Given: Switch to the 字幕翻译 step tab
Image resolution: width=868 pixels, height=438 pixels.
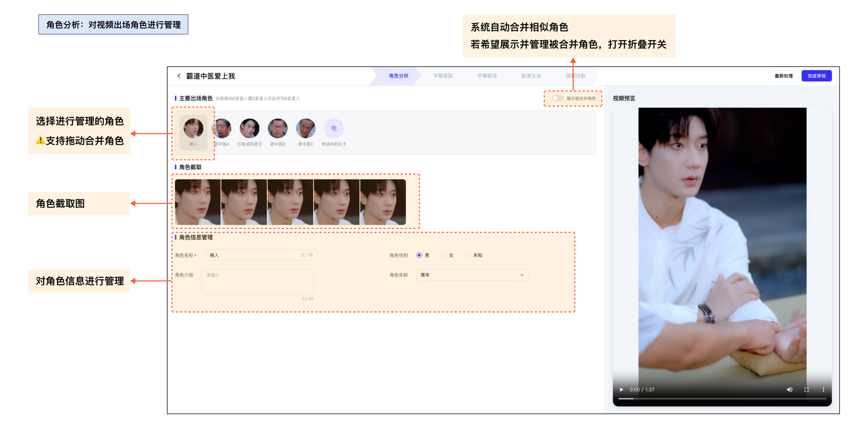Looking at the screenshot, I should (x=487, y=76).
